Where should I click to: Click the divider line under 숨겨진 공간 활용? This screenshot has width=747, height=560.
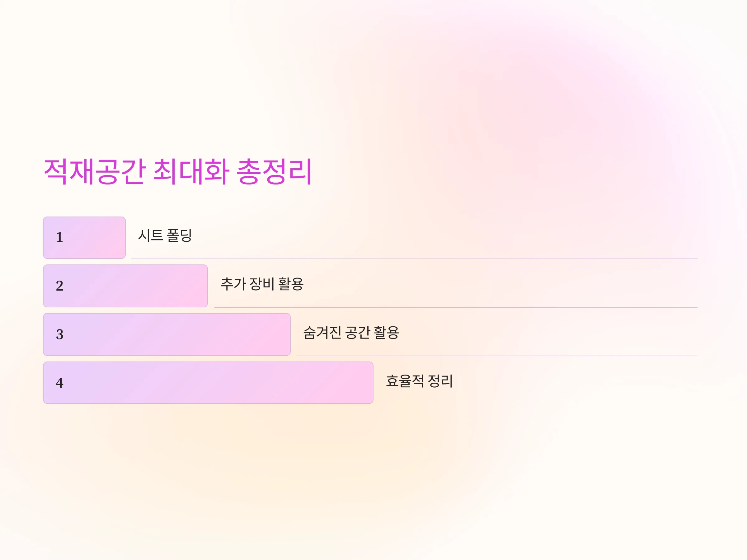click(497, 356)
